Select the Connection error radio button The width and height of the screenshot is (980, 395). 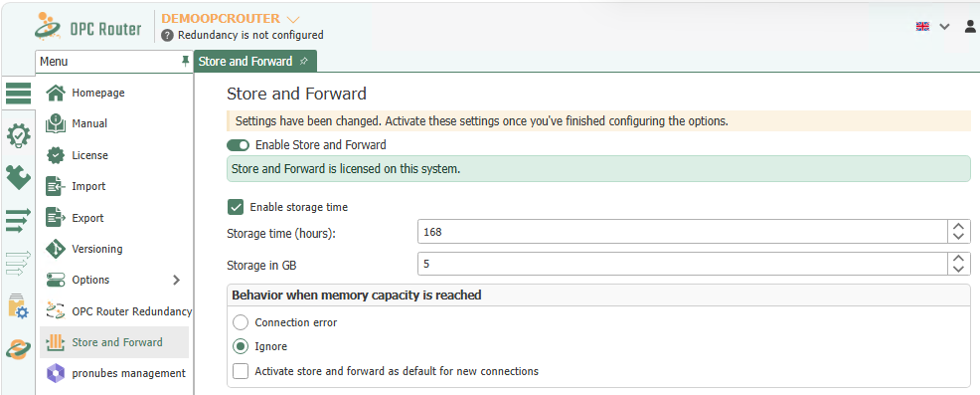coord(240,322)
